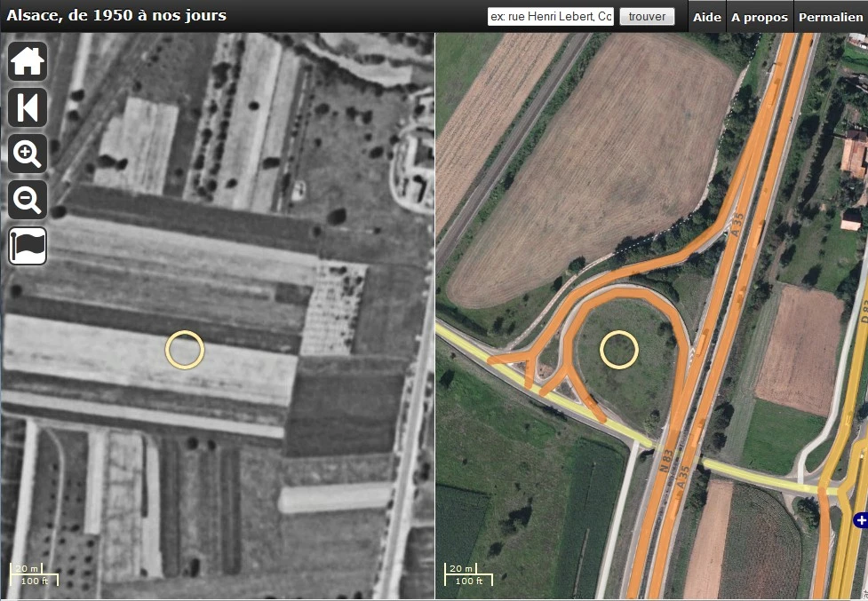
Task: Click the go-to-start arrow icon
Action: tap(28, 107)
